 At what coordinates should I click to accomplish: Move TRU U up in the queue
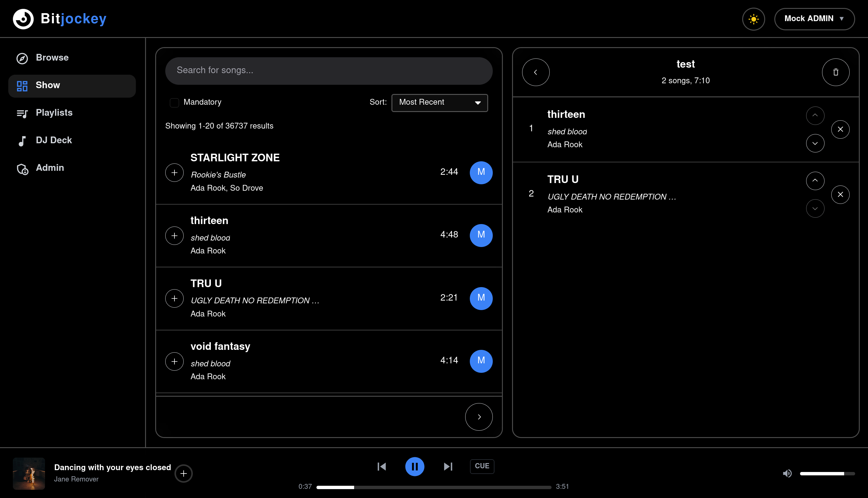[x=815, y=181]
